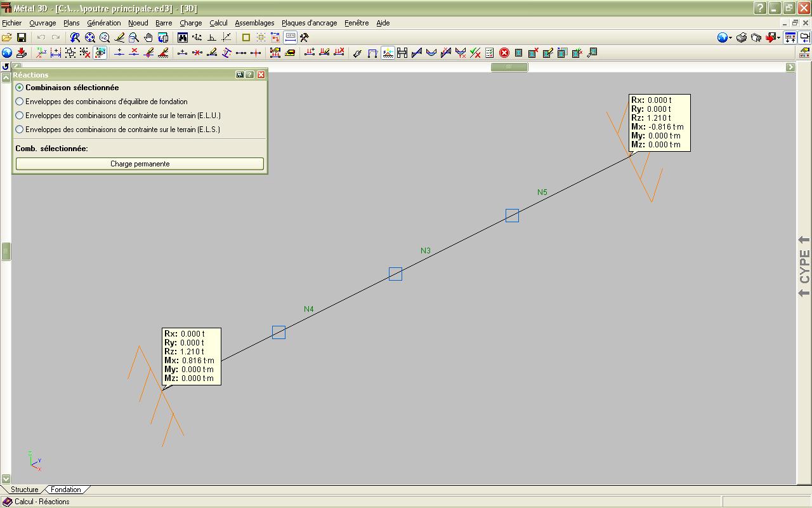Click the top horizontal scrollbar thumb
The height and width of the screenshot is (508, 812).
pos(509,67)
